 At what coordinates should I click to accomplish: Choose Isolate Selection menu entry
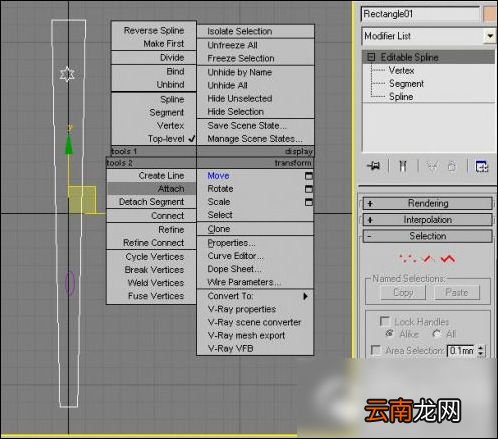click(255, 31)
